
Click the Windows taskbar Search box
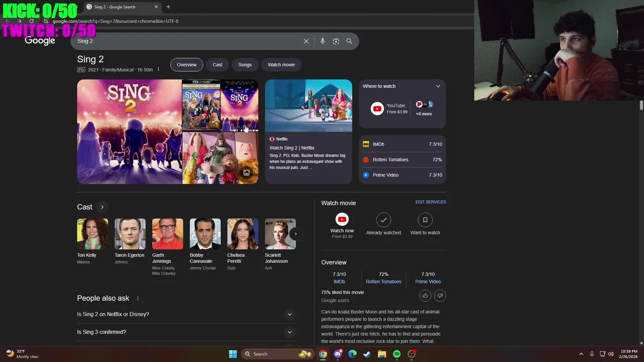click(277, 354)
